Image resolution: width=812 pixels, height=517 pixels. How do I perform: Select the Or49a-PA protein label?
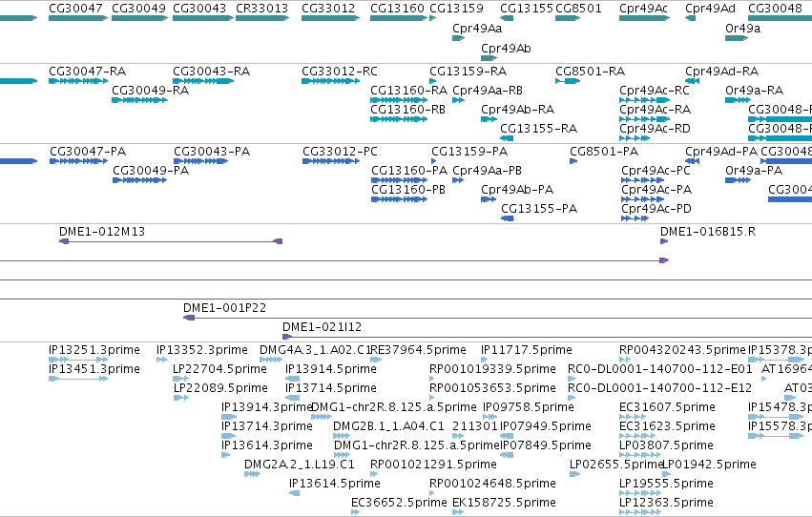click(754, 171)
